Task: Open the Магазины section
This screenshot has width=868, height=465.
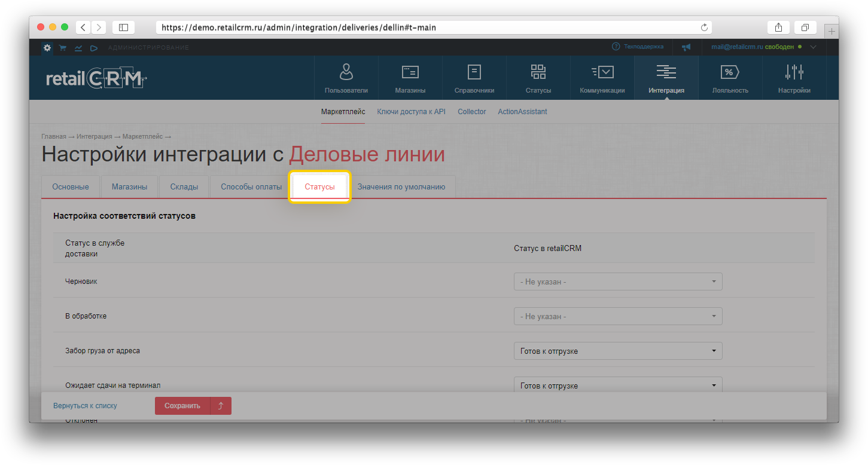Action: tap(410, 78)
